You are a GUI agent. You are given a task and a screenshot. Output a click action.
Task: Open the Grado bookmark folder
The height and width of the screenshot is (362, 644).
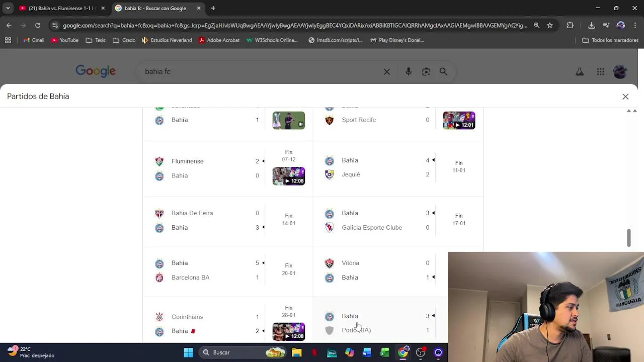124,40
